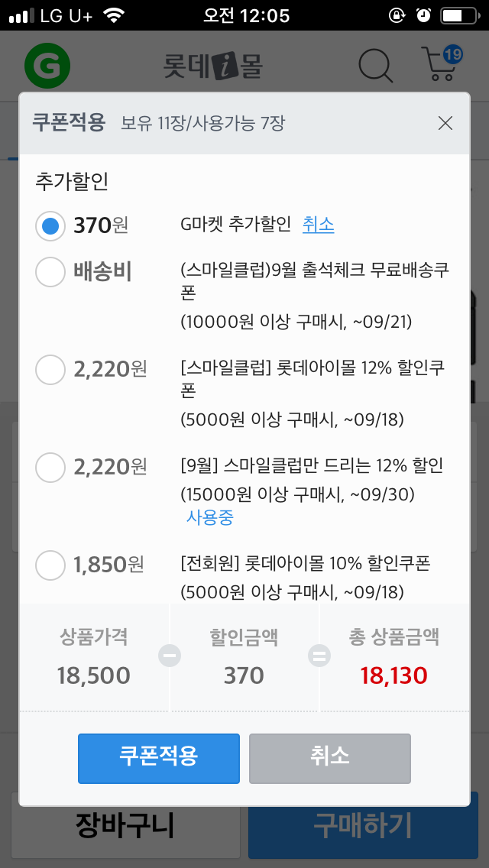The height and width of the screenshot is (868, 489).
Task: Tap the 구매하기 button at the bottom
Action: [363, 825]
